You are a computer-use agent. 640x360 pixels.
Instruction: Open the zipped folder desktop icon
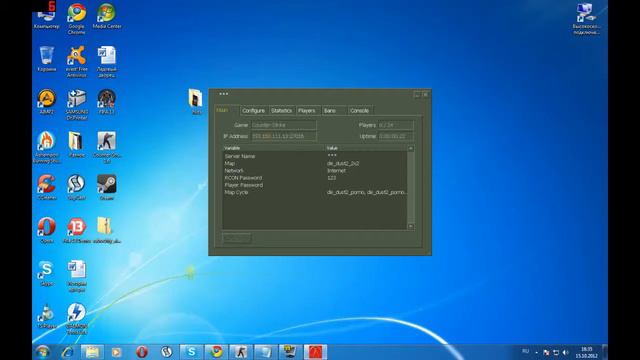107,231
